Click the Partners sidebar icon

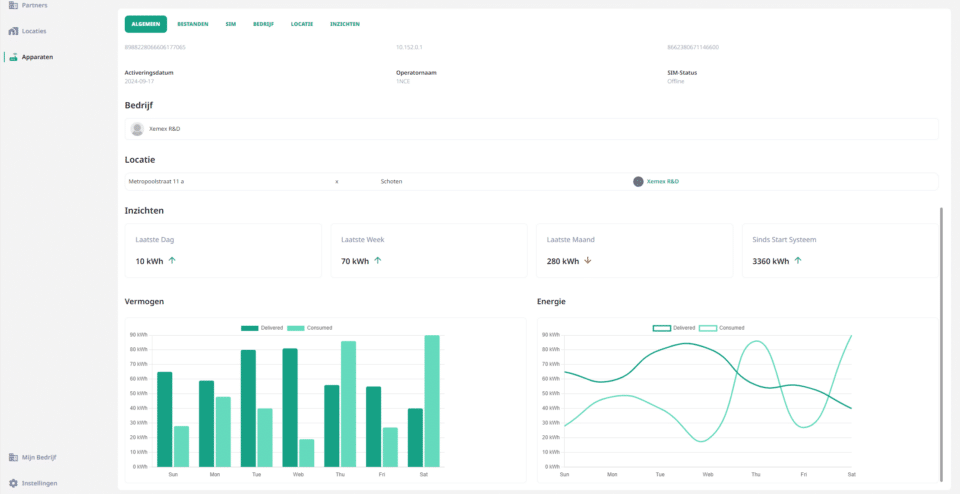[13, 6]
